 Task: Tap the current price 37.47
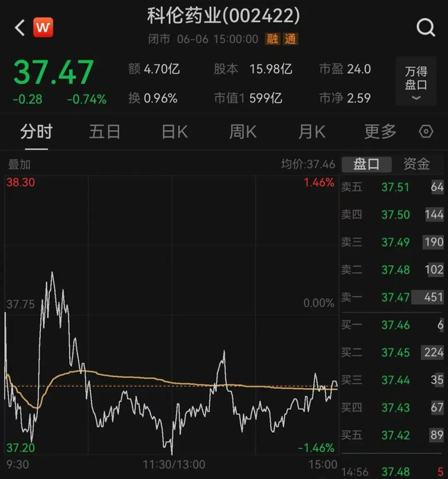coord(54,72)
